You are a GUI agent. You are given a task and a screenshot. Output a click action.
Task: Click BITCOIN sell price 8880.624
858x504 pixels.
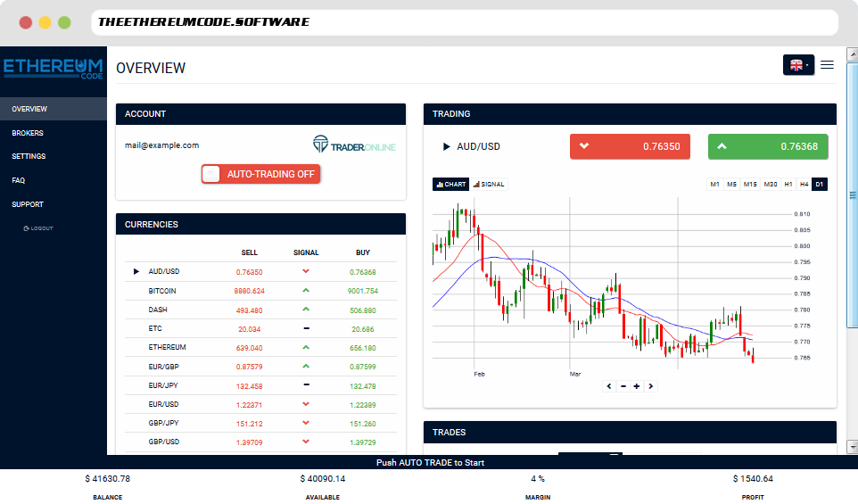[249, 291]
